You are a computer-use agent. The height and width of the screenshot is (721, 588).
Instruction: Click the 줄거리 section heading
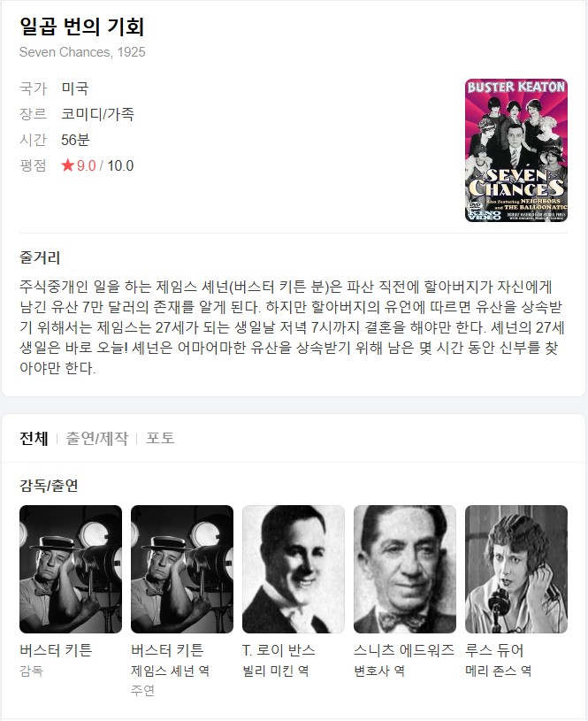[40, 257]
